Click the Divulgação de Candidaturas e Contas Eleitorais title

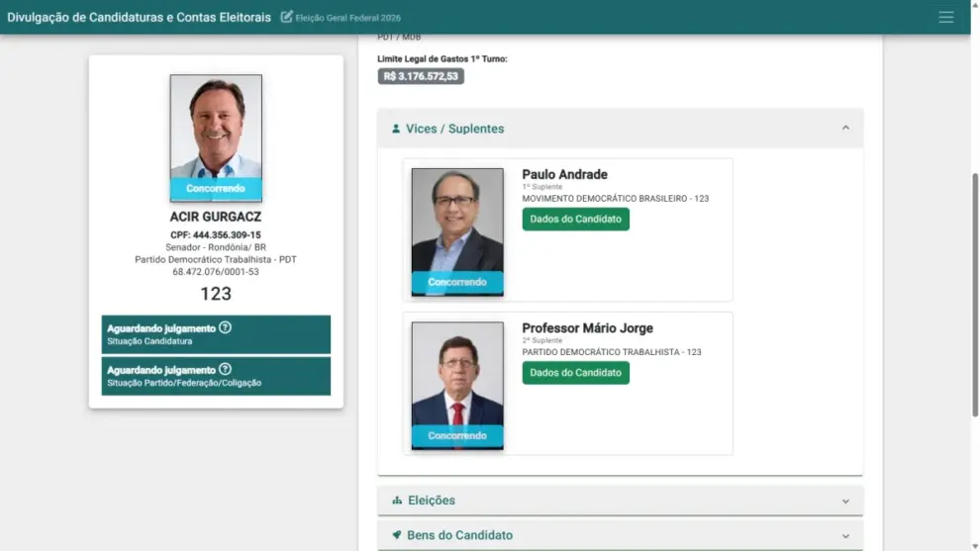point(139,18)
